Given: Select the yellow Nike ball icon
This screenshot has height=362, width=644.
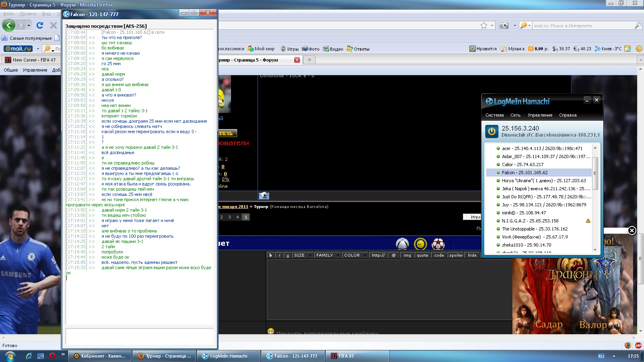Looking at the screenshot, I should (x=420, y=244).
